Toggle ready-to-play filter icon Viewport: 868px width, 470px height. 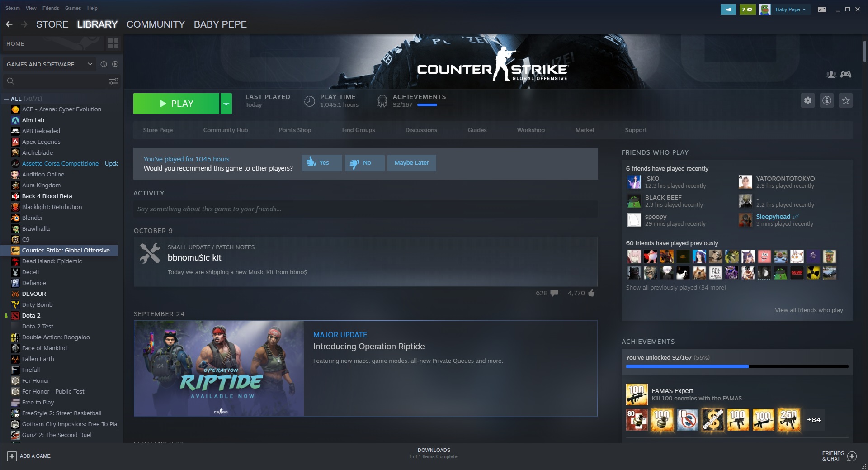coord(115,64)
